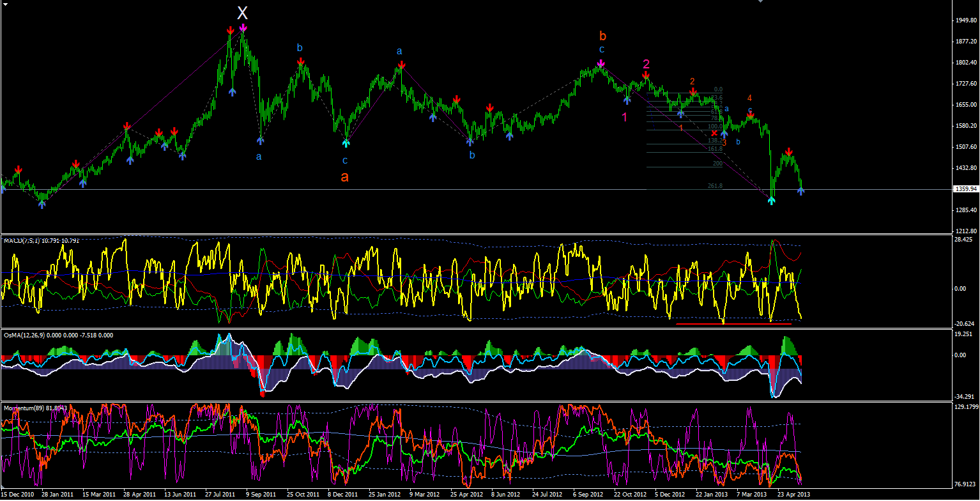The height and width of the screenshot is (501, 980).
Task: Click the current price tag 1359.94
Action: [x=965, y=189]
